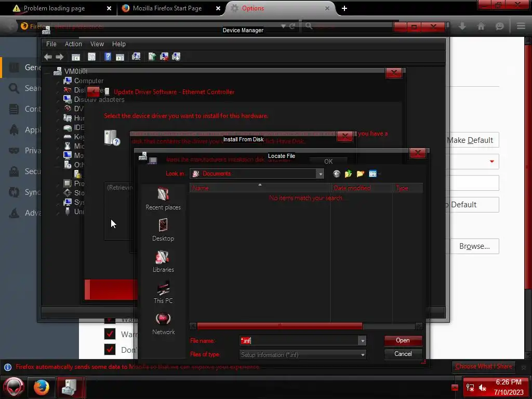Open the View menu in Device Manager
The height and width of the screenshot is (399, 532).
pos(97,44)
